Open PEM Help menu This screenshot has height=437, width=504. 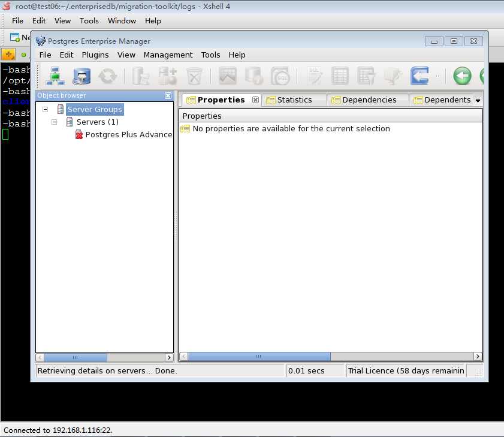pyautogui.click(x=237, y=55)
